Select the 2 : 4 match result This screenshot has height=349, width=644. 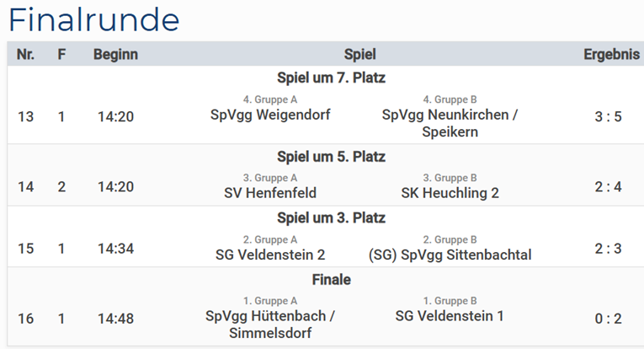click(x=608, y=186)
